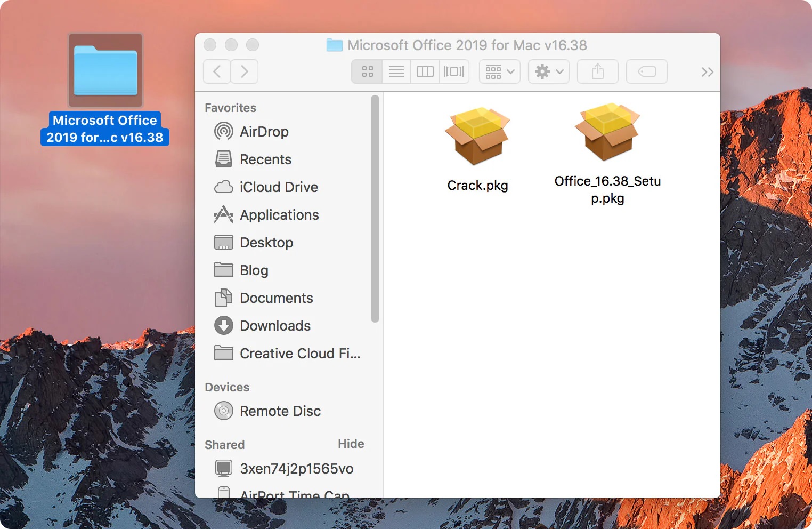This screenshot has width=812, height=529.
Task: Click the Blog folder icon
Action: coord(224,270)
